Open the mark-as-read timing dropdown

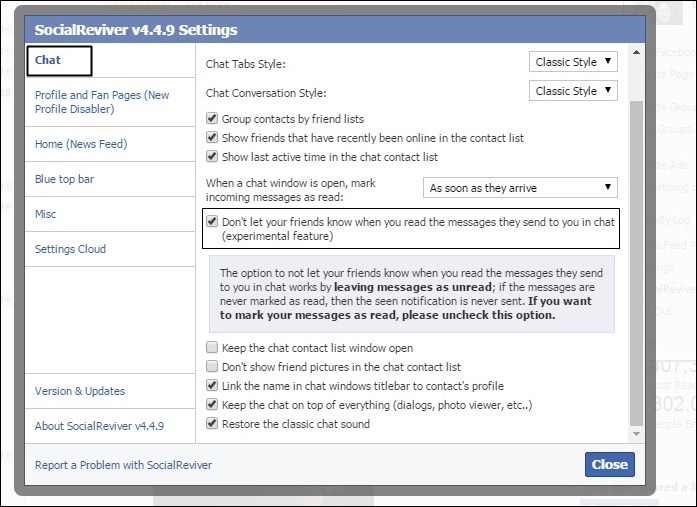(x=520, y=188)
